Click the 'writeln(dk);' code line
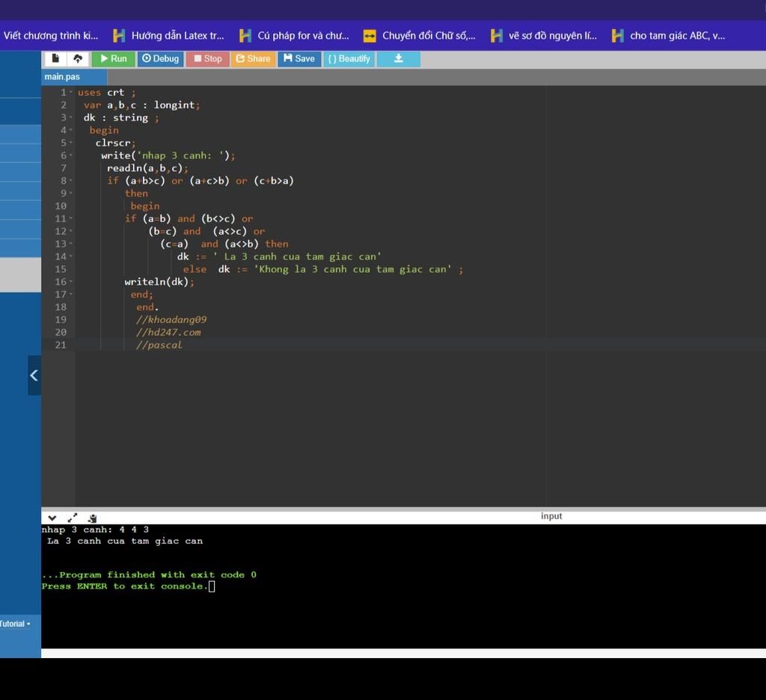Screen dimensions: 766x700 159,282
